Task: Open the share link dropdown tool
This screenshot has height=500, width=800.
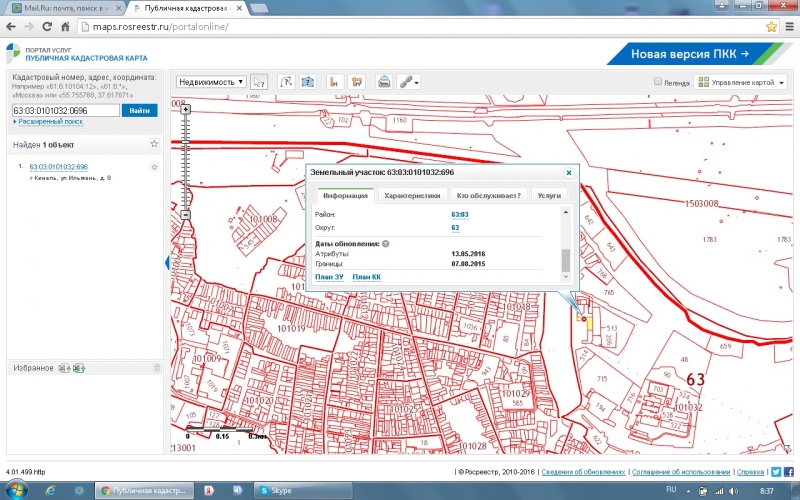Action: pyautogui.click(x=409, y=82)
